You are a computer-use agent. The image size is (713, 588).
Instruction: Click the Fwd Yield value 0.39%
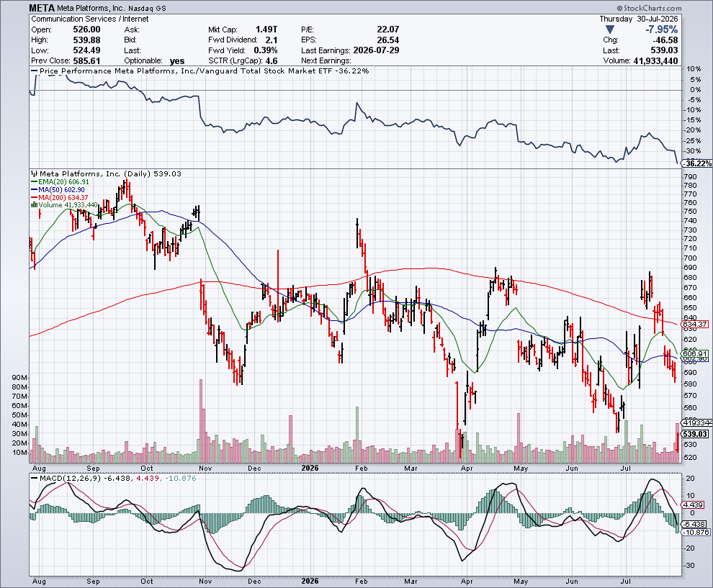pyautogui.click(x=266, y=50)
